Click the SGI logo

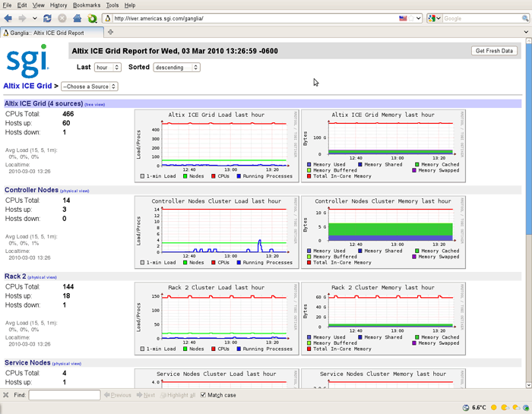tap(27, 61)
